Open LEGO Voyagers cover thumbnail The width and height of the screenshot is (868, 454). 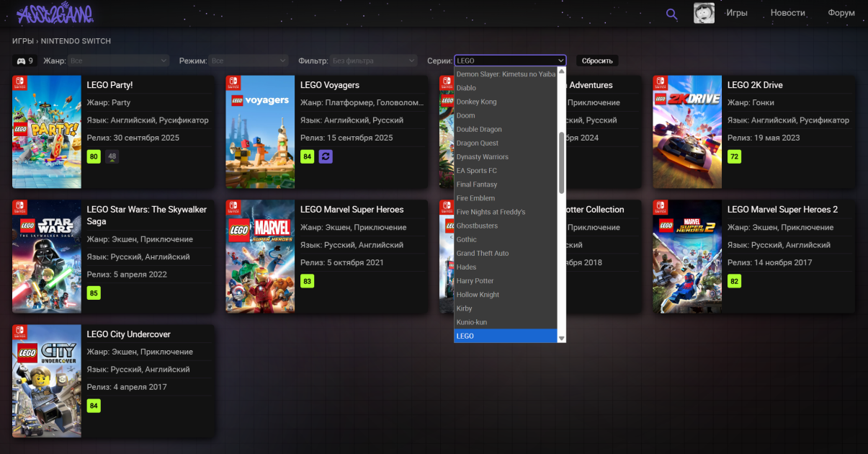pyautogui.click(x=260, y=132)
